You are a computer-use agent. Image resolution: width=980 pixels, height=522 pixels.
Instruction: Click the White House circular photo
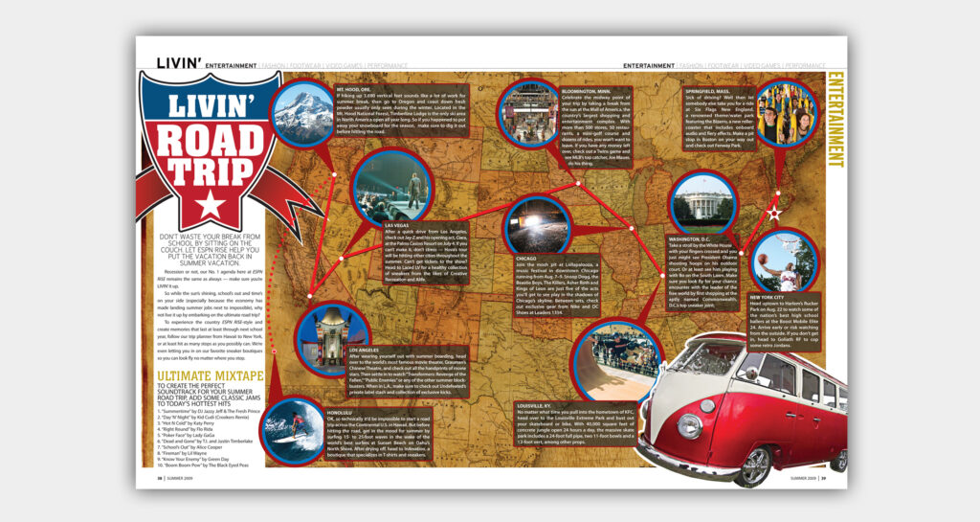pyautogui.click(x=703, y=203)
